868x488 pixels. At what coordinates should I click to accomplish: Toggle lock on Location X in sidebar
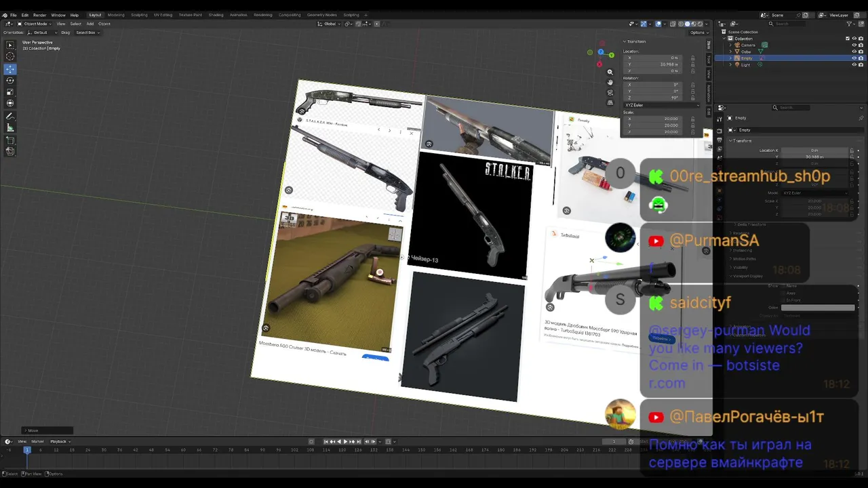[x=692, y=58]
